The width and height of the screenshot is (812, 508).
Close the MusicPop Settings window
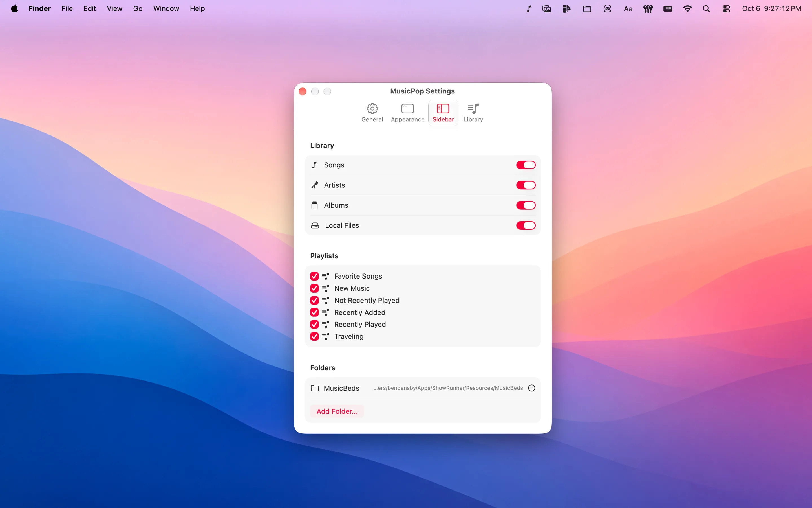pos(303,91)
